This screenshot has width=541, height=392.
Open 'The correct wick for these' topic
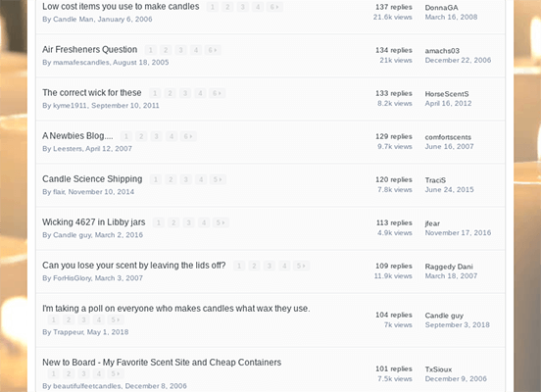coord(92,93)
